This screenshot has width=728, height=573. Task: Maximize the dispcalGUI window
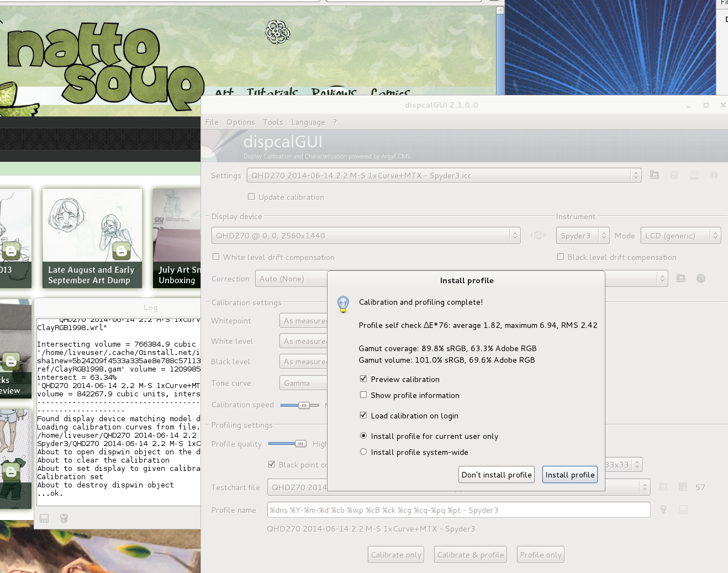(706, 105)
